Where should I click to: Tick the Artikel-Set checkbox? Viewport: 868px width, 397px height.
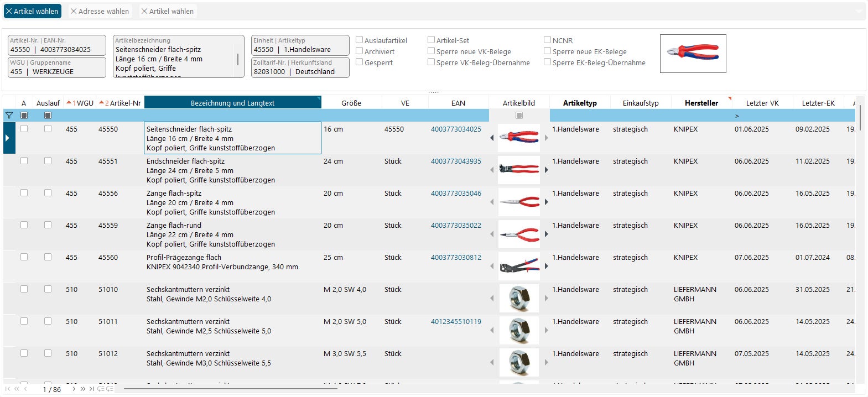point(432,40)
